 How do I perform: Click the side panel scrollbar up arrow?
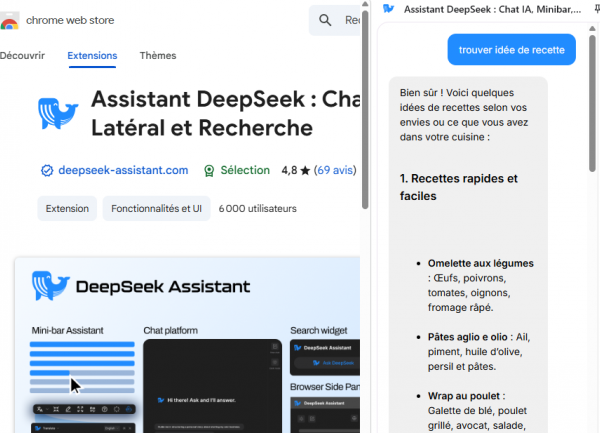tap(592, 29)
